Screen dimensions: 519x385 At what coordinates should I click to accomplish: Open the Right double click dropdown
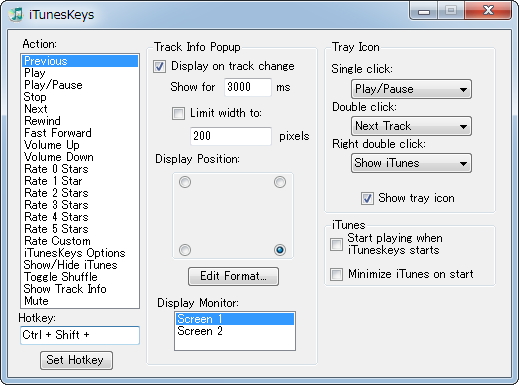pyautogui.click(x=411, y=163)
